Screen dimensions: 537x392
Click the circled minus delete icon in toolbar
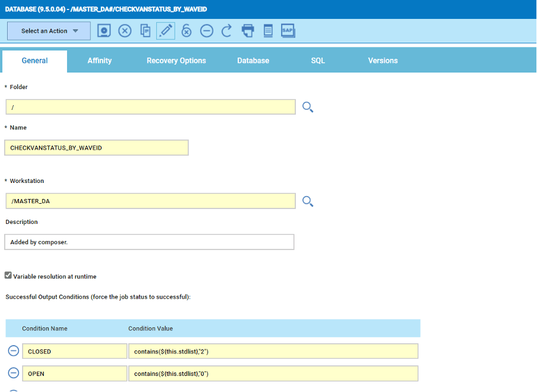207,31
